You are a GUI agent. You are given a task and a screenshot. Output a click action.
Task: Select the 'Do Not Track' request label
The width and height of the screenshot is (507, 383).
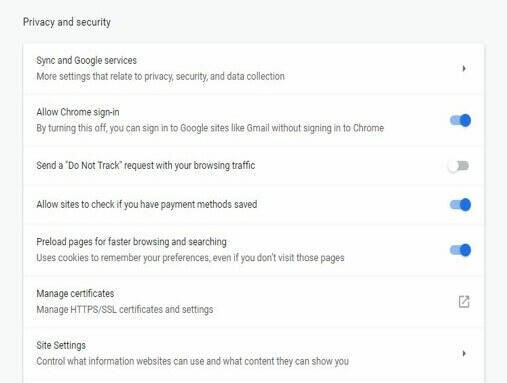(x=146, y=166)
